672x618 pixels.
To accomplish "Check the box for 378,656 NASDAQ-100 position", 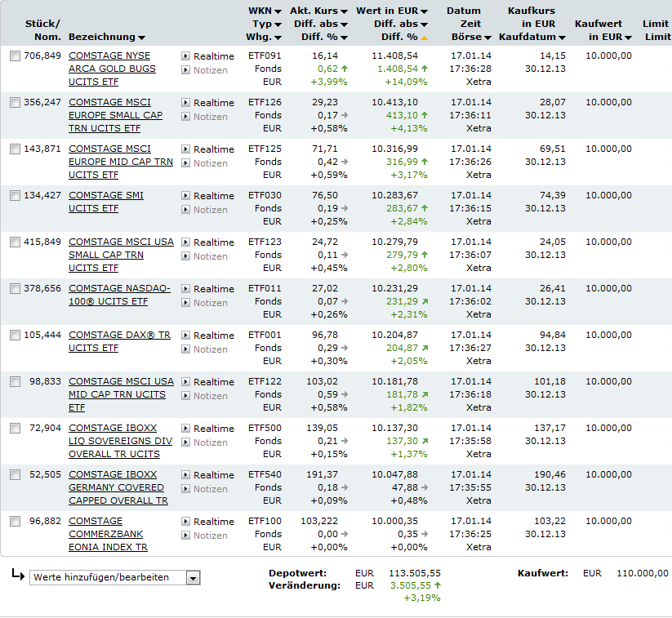I will pos(15,288).
